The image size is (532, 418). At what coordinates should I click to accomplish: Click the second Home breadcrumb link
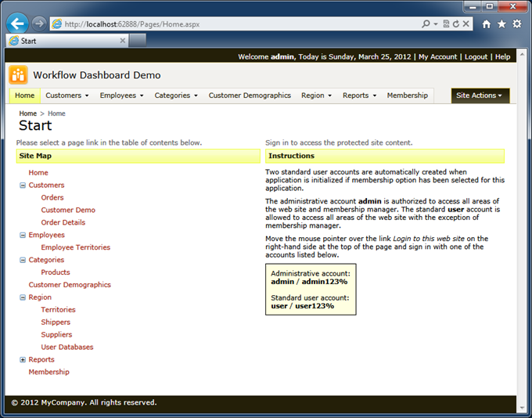tap(56, 114)
